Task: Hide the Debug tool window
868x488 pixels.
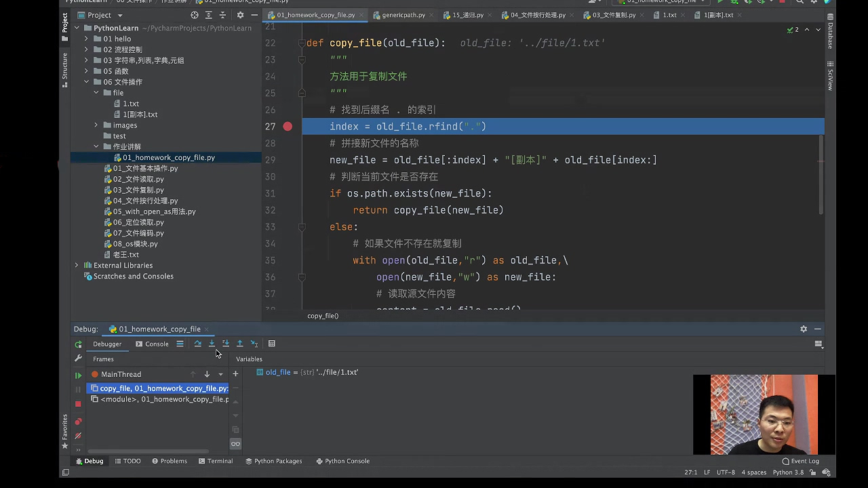Action: [818, 329]
